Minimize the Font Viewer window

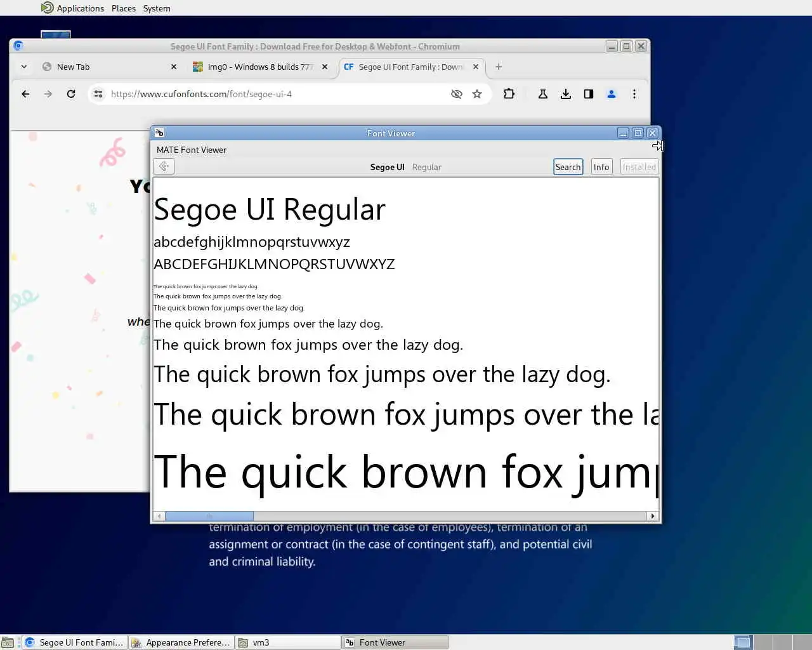click(x=623, y=133)
